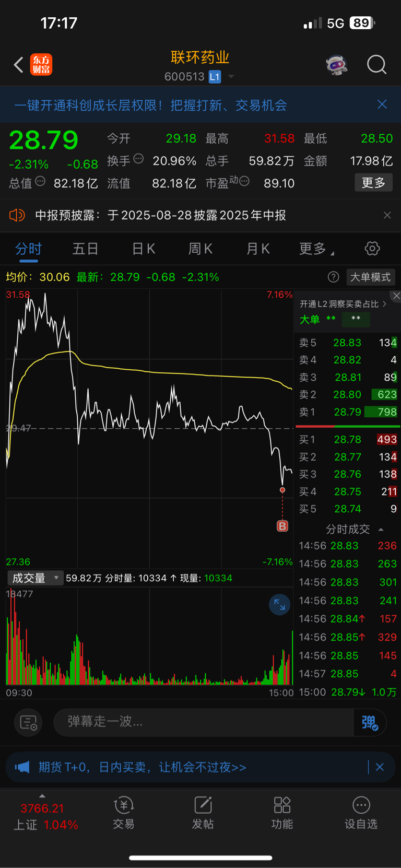This screenshot has height=868, width=401.
Task: Select the 卖1 price 28.79 row
Action: click(x=348, y=412)
